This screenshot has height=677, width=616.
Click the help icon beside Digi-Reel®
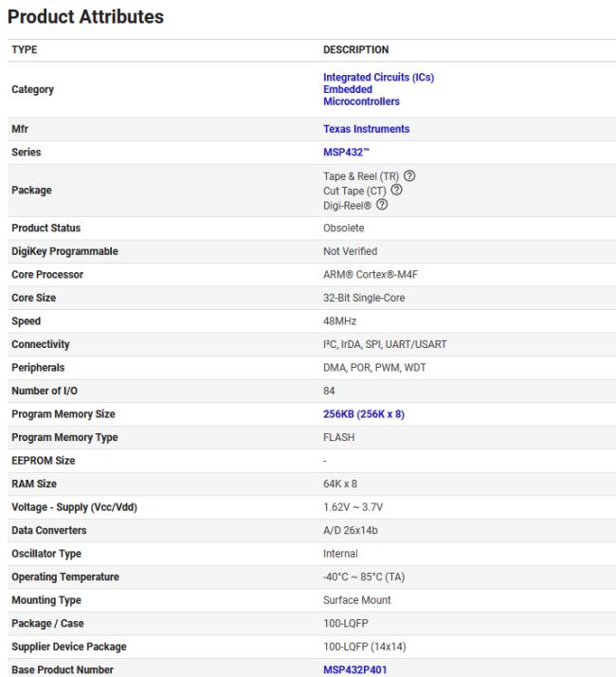pyautogui.click(x=382, y=205)
